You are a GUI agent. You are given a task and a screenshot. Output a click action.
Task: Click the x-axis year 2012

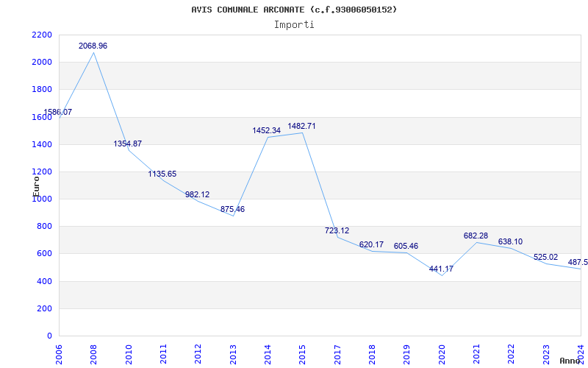tap(198, 354)
